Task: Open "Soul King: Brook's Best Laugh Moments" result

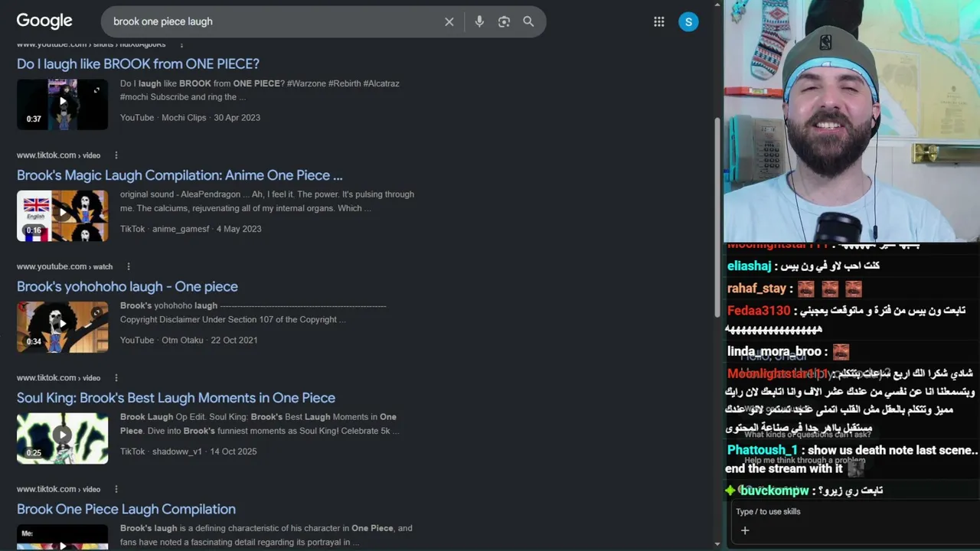Action: point(176,398)
